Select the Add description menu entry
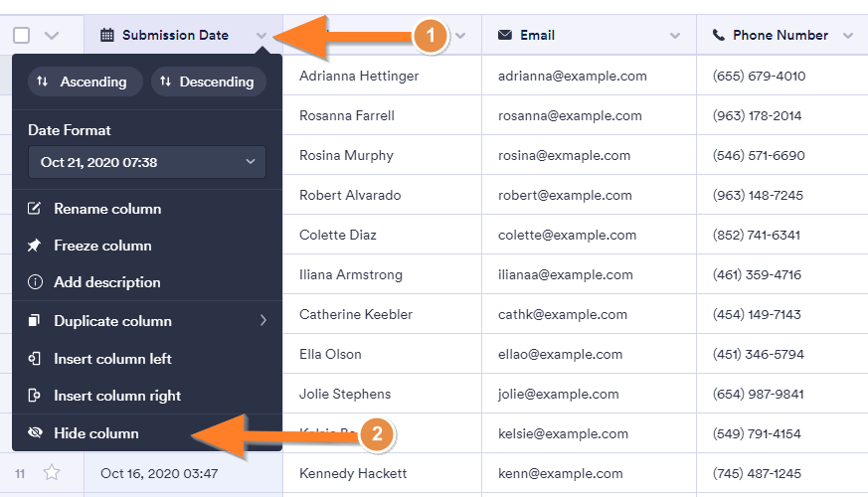This screenshot has height=497, width=868. click(x=106, y=282)
